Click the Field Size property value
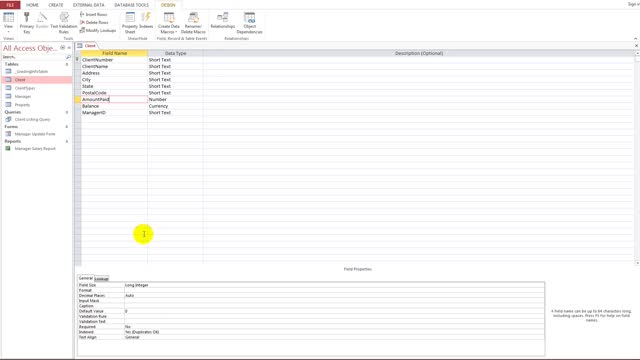Screen dimensions: 640x360 pyautogui.click(x=334, y=285)
